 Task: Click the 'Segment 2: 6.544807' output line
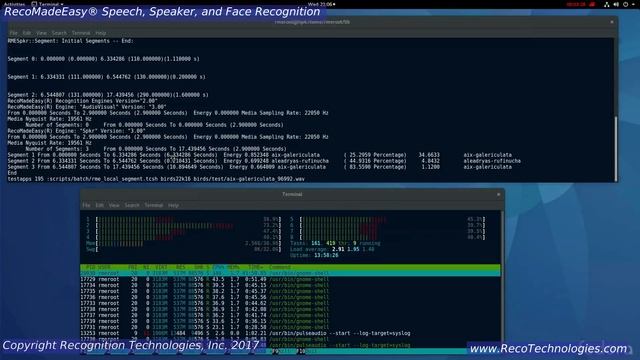(x=108, y=95)
